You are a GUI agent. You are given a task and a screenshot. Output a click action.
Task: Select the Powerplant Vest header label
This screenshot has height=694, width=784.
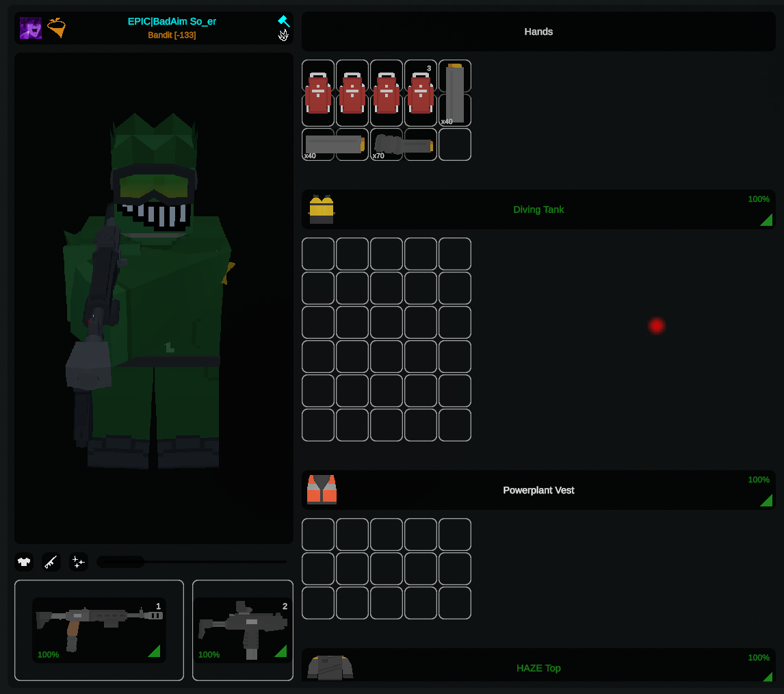(538, 490)
